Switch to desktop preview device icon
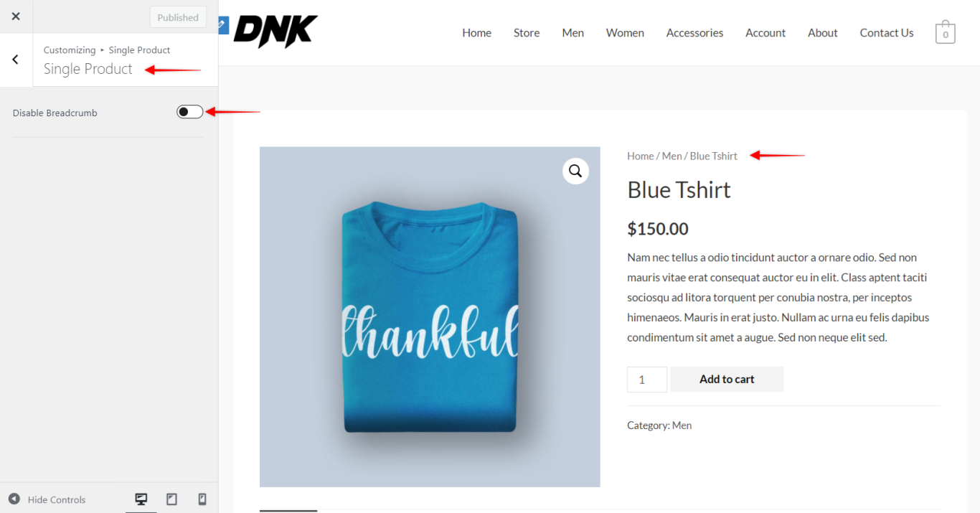Viewport: 980px width, 513px height. 141,499
